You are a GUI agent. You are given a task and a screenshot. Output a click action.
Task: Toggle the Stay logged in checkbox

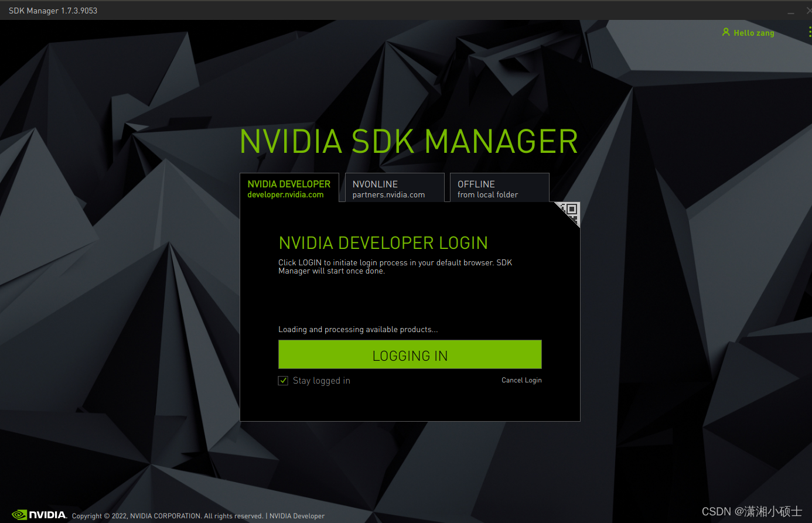point(283,381)
